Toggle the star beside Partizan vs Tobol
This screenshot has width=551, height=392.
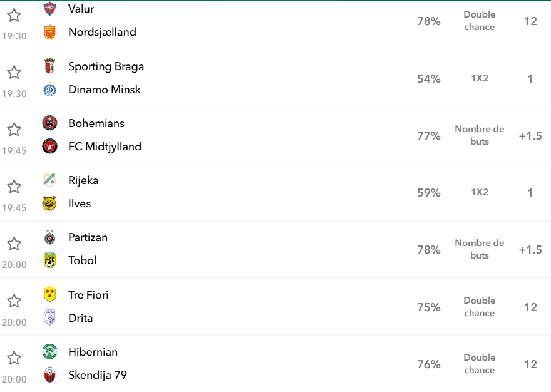14,244
